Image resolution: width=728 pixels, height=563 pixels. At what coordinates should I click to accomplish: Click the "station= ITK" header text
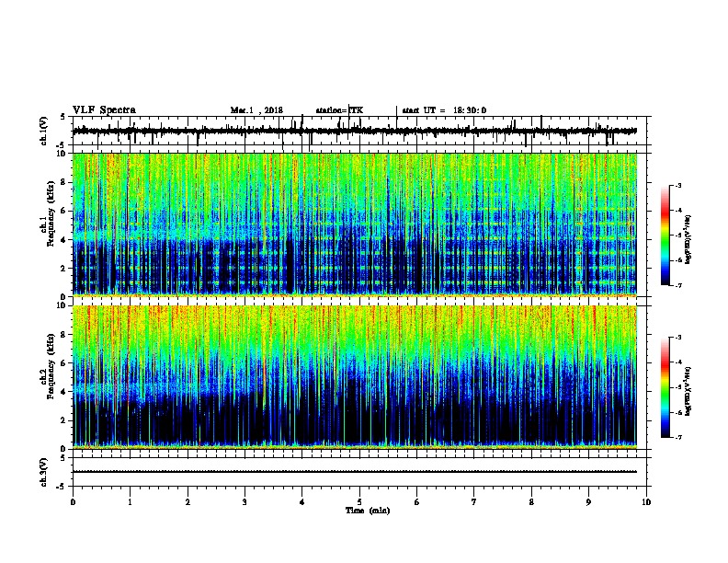(339, 110)
